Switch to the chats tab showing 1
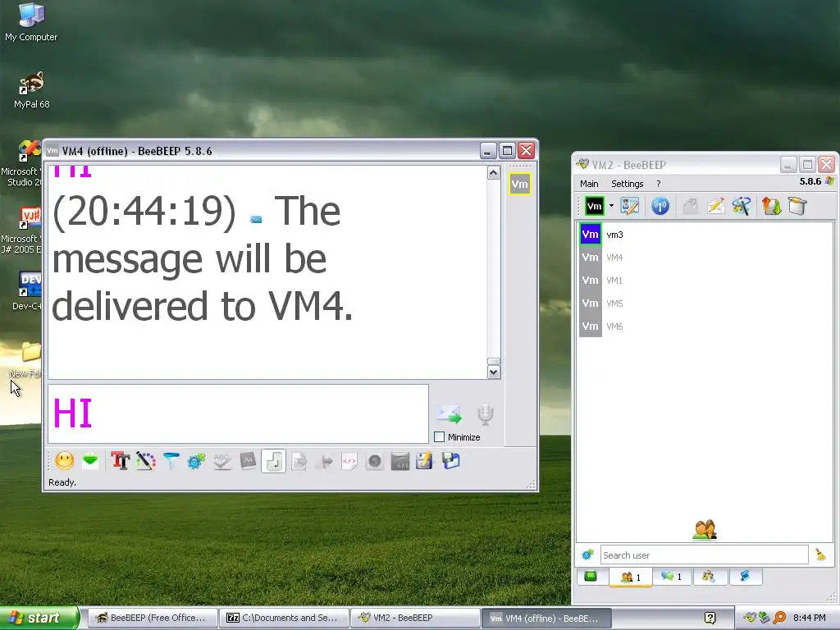Image resolution: width=840 pixels, height=630 pixels. pyautogui.click(x=671, y=577)
